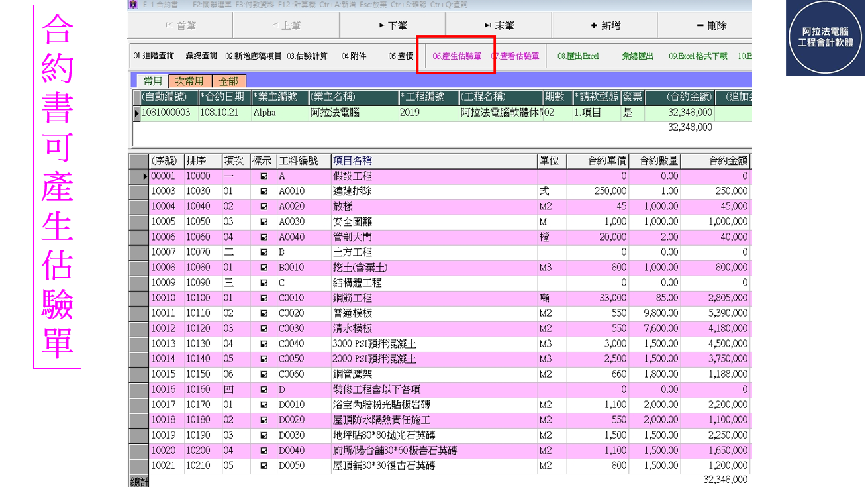This screenshot has width=868, height=487.
Task: Select work code cell D0040
Action: click(x=303, y=451)
